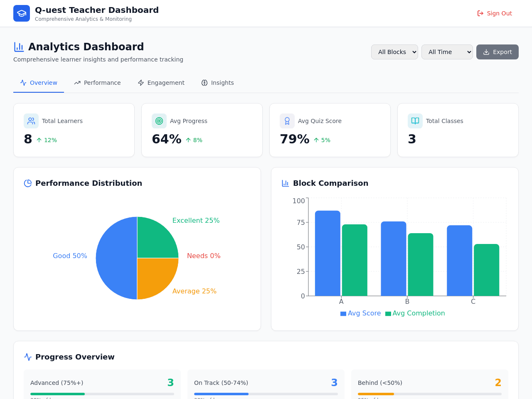Image resolution: width=532 pixels, height=399 pixels.
Task: Click the Advanced count 3
Action: [170, 383]
